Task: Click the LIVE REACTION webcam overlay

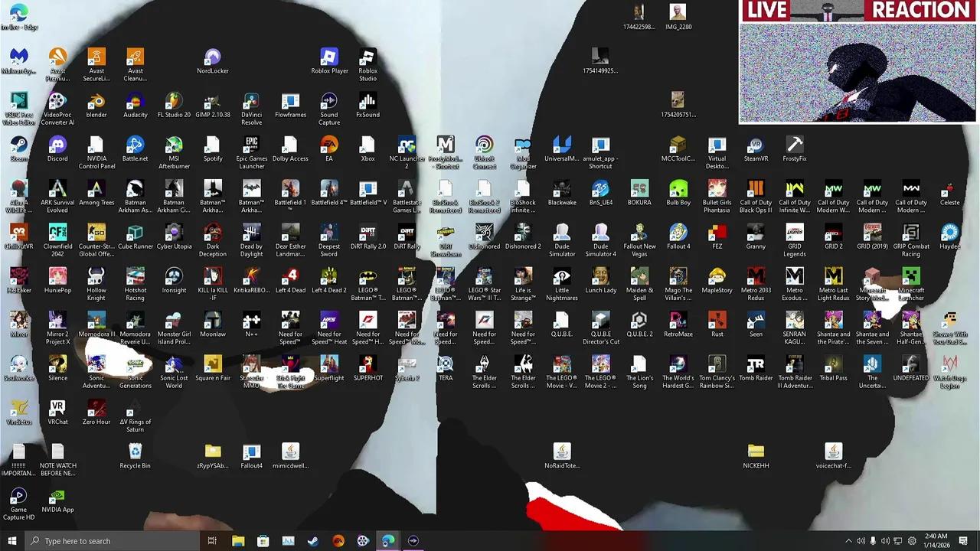Action: [857, 61]
